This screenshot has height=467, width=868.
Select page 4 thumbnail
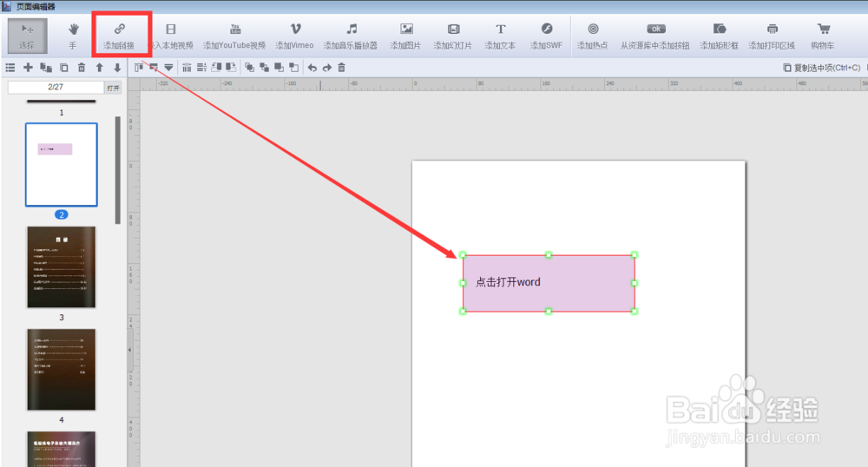[x=62, y=370]
